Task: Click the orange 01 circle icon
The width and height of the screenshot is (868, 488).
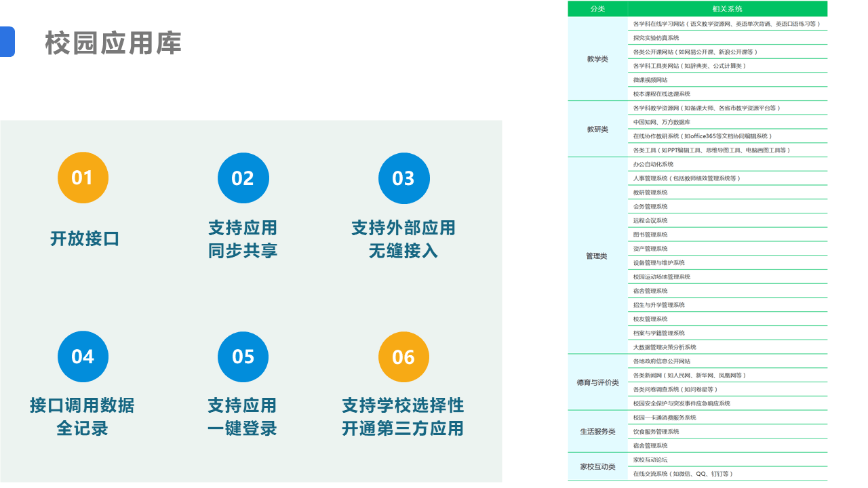Action: tap(82, 178)
